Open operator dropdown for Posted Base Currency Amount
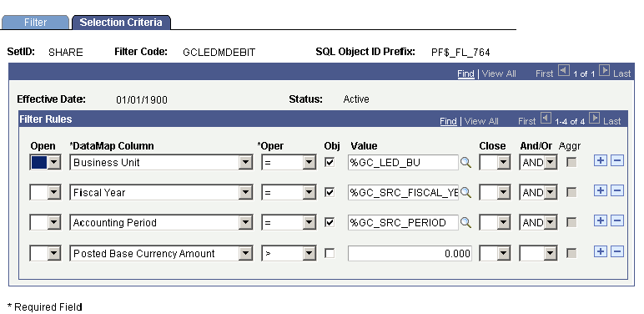The width and height of the screenshot is (644, 314). [309, 254]
